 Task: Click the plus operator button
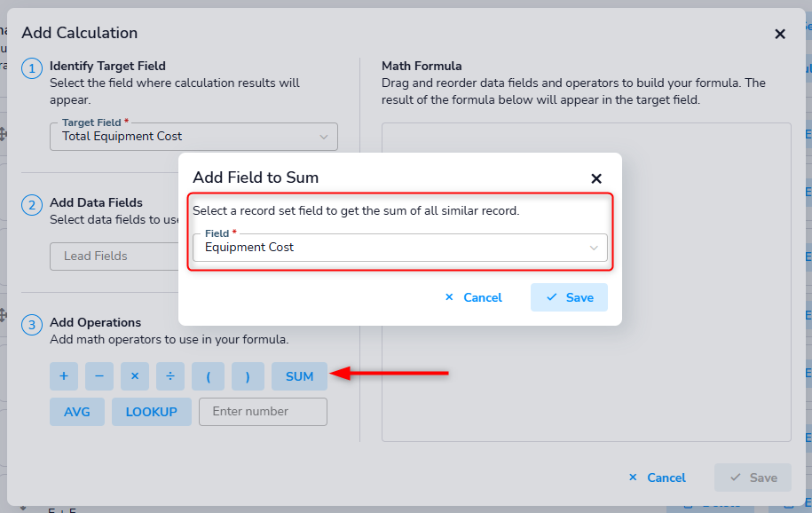[64, 376]
